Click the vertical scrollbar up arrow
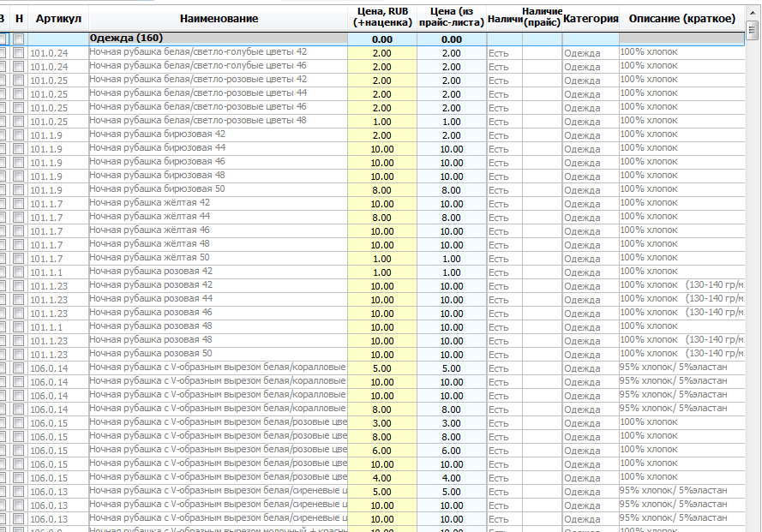This screenshot has width=762, height=532. pyautogui.click(x=753, y=13)
